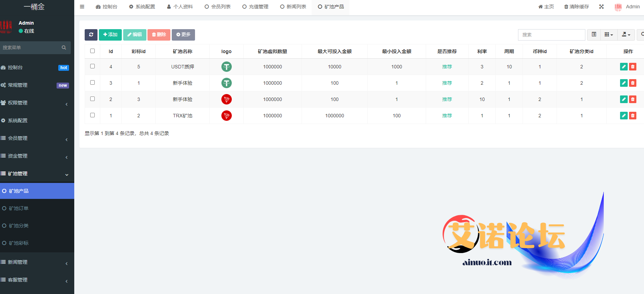
Task: Open 控制台 in sidebar with hot badge
Action: [37, 67]
